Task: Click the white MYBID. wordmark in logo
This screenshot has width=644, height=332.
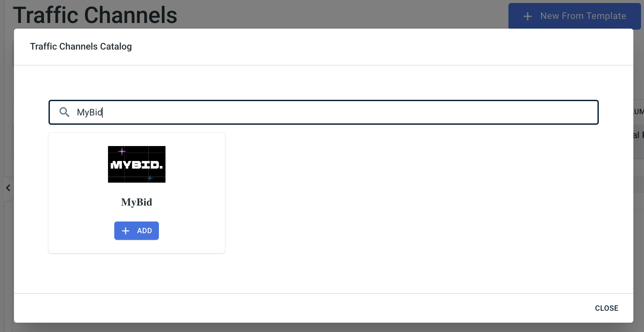Action: pyautogui.click(x=137, y=165)
